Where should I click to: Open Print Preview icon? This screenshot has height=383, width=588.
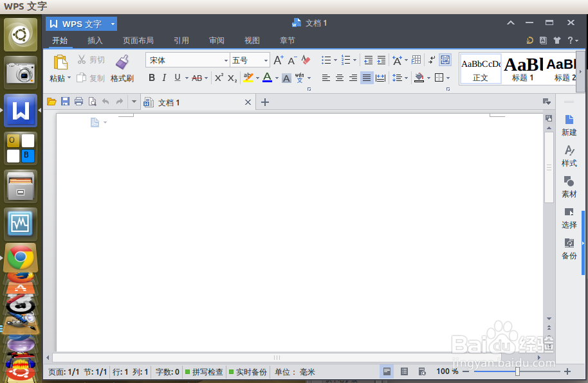[x=92, y=102]
